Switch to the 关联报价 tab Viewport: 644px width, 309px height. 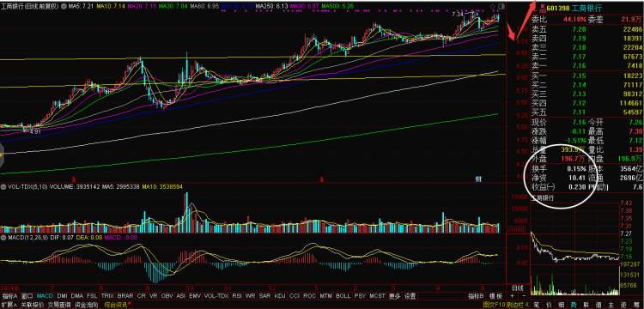(x=33, y=305)
